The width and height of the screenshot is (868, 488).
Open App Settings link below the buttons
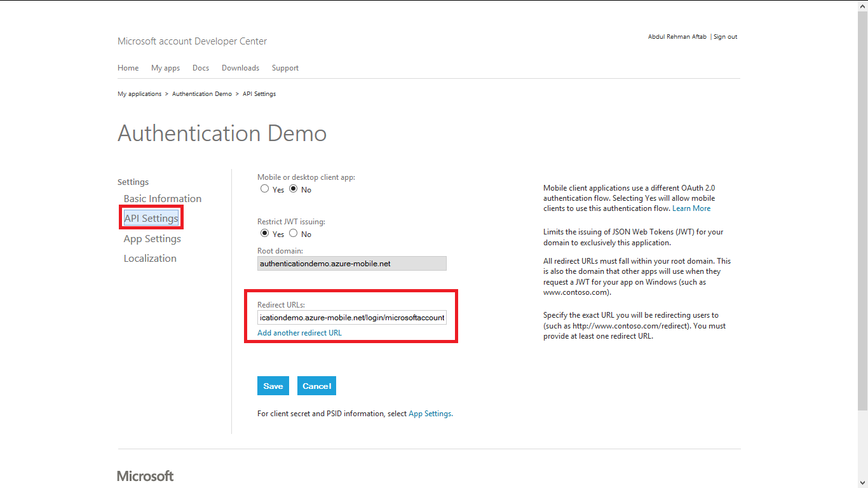430,414
